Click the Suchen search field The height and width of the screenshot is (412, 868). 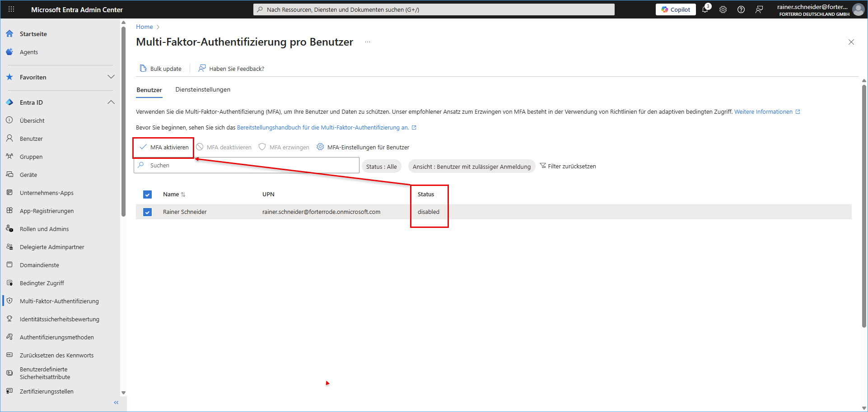click(x=247, y=165)
